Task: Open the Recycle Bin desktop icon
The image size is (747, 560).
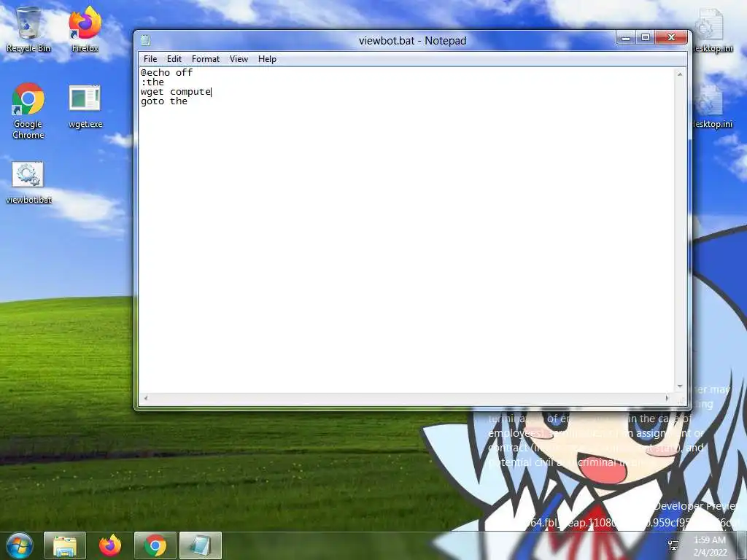Action: tap(28, 29)
